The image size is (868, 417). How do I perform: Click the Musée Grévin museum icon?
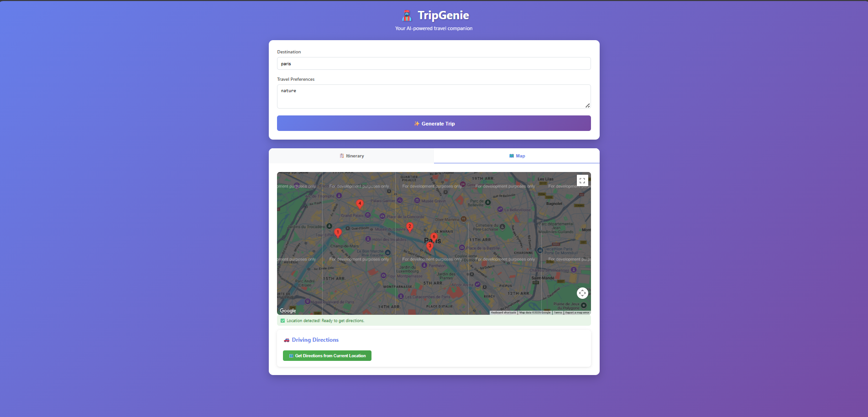(x=417, y=201)
